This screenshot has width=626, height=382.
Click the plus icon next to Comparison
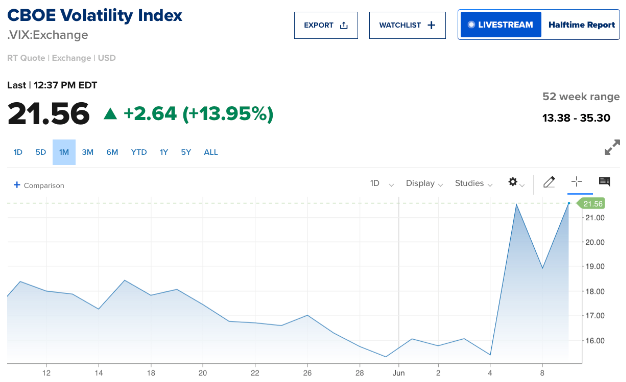click(17, 185)
